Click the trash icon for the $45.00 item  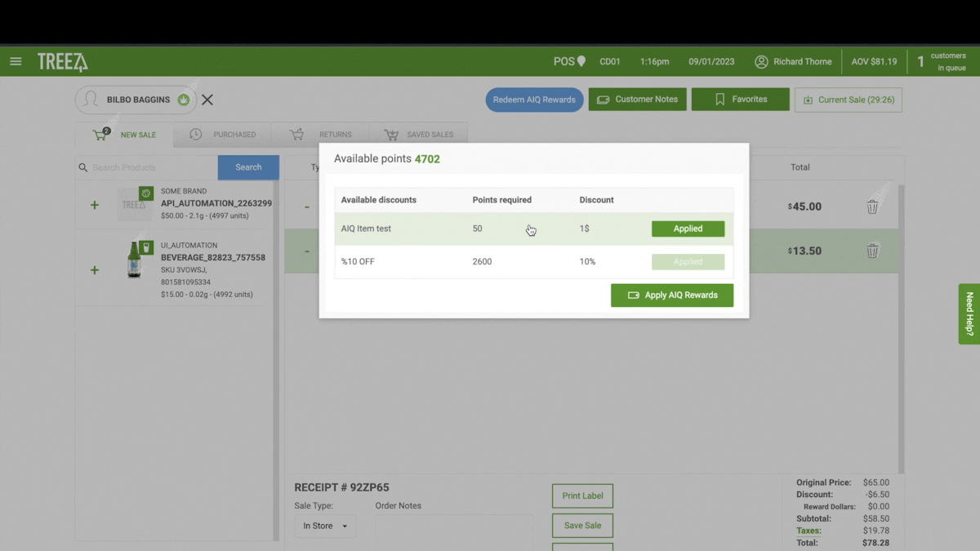872,207
